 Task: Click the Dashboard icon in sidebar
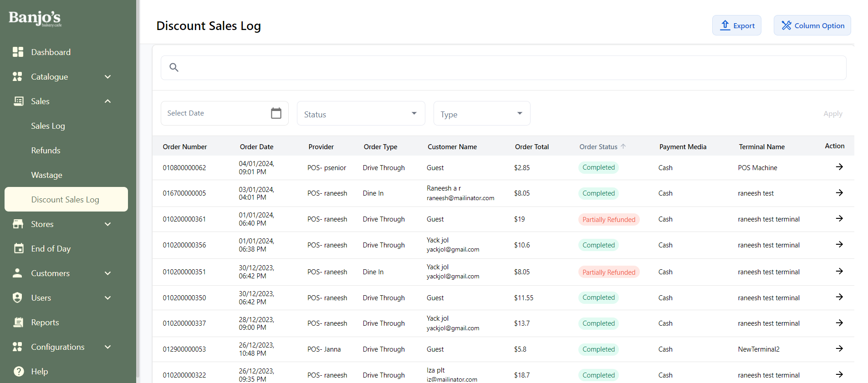[18, 52]
